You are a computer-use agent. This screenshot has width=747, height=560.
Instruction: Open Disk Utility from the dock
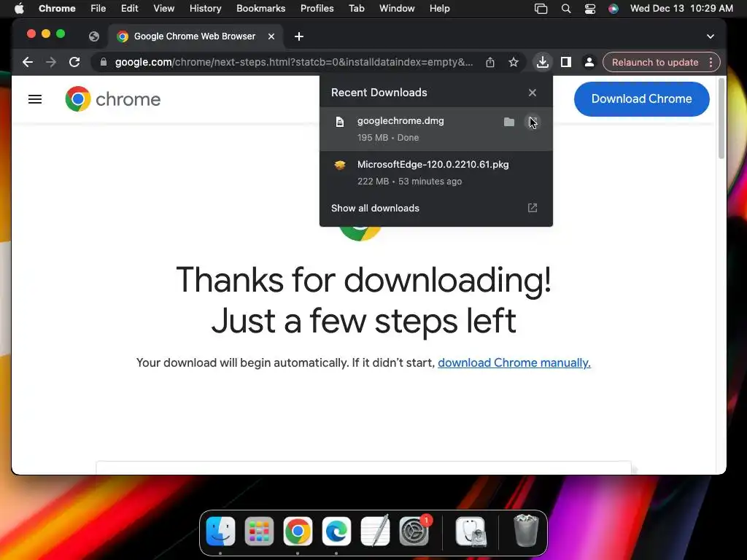click(471, 531)
